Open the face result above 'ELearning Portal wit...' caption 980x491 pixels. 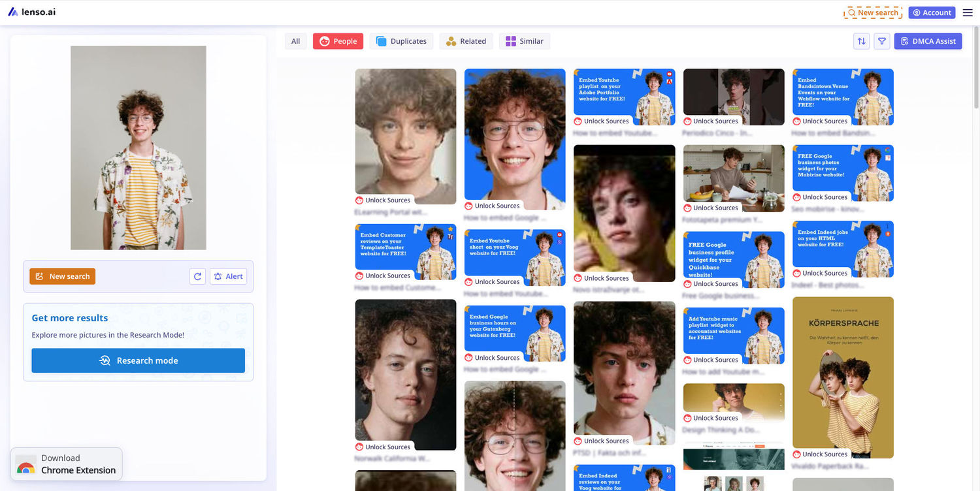[406, 136]
